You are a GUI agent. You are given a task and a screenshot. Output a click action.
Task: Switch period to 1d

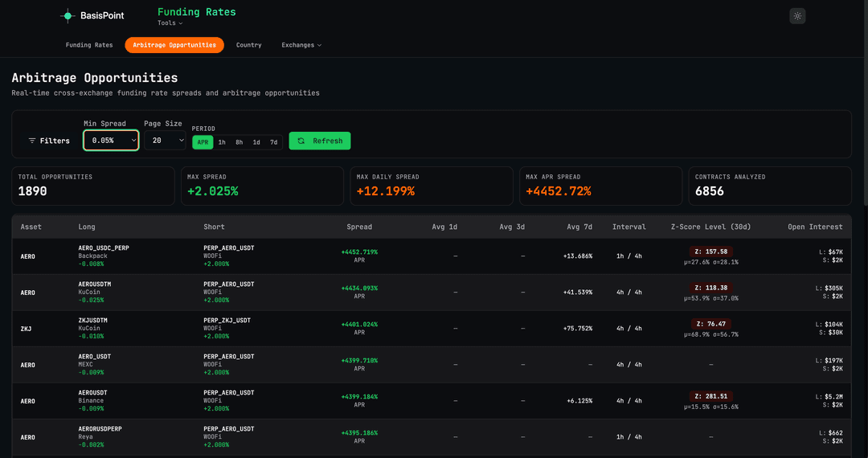pos(256,142)
